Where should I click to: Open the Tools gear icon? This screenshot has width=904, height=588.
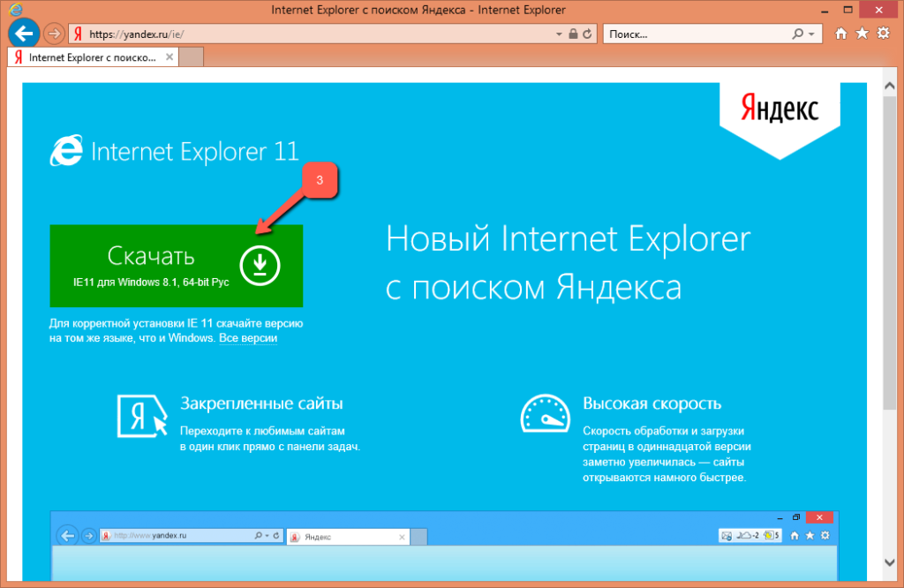883,34
